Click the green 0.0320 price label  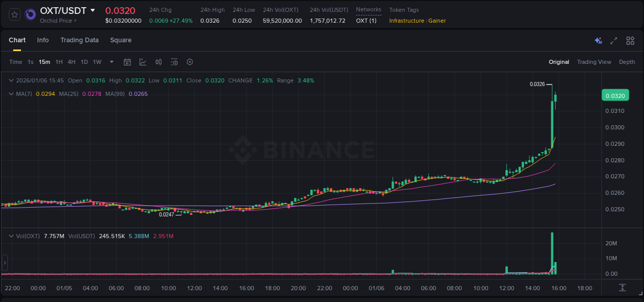coord(617,95)
